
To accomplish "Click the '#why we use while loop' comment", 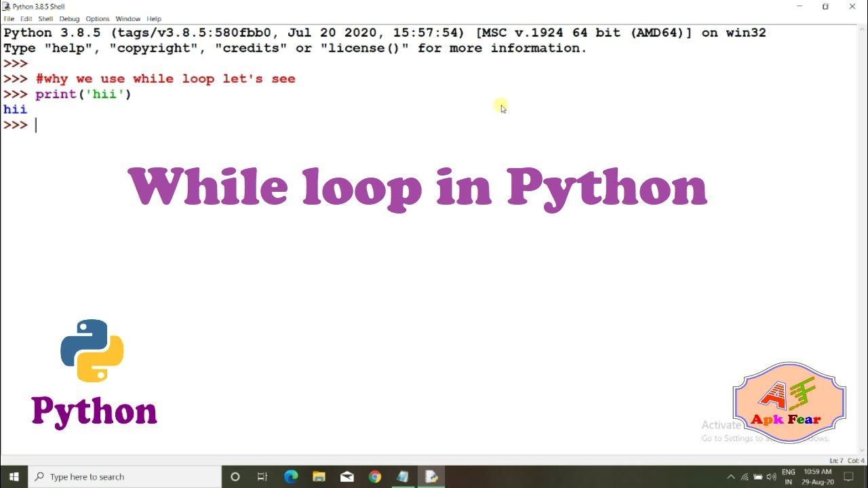I will click(x=165, y=79).
